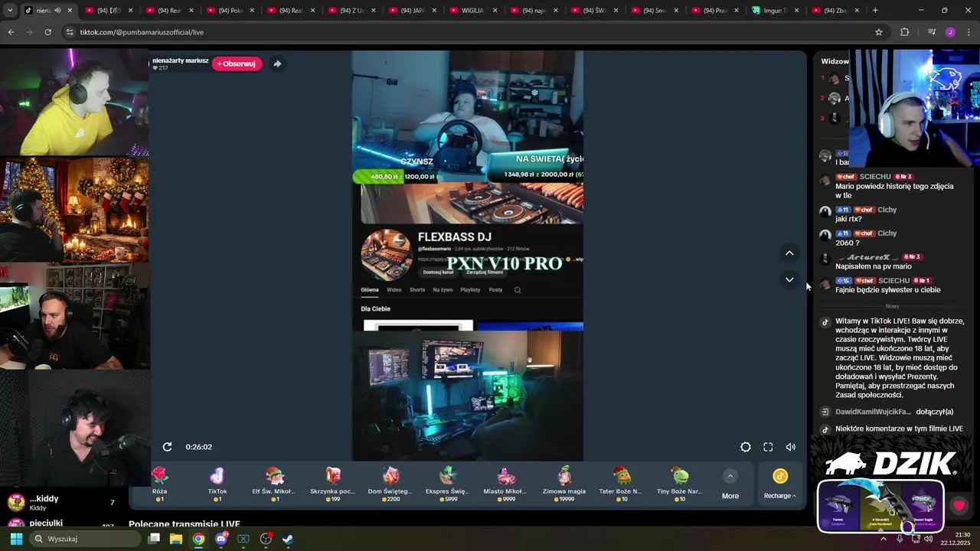Viewport: 980px width, 551px height.
Task: Share the live stream with arrow icon
Action: pos(277,64)
